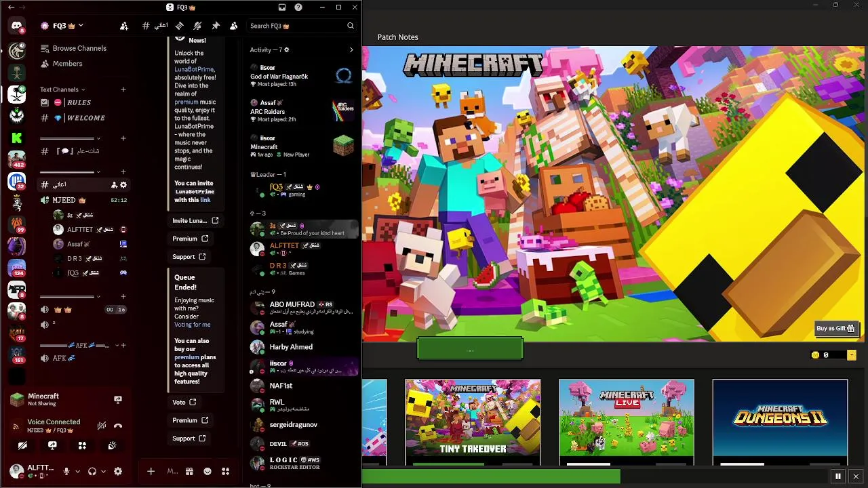Screen dimensions: 868x488
Task: Click green play button in launcher
Action: click(x=470, y=349)
